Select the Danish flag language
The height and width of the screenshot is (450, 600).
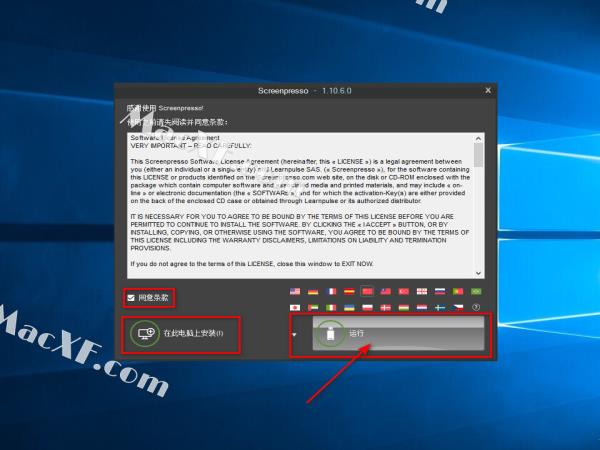point(385,308)
